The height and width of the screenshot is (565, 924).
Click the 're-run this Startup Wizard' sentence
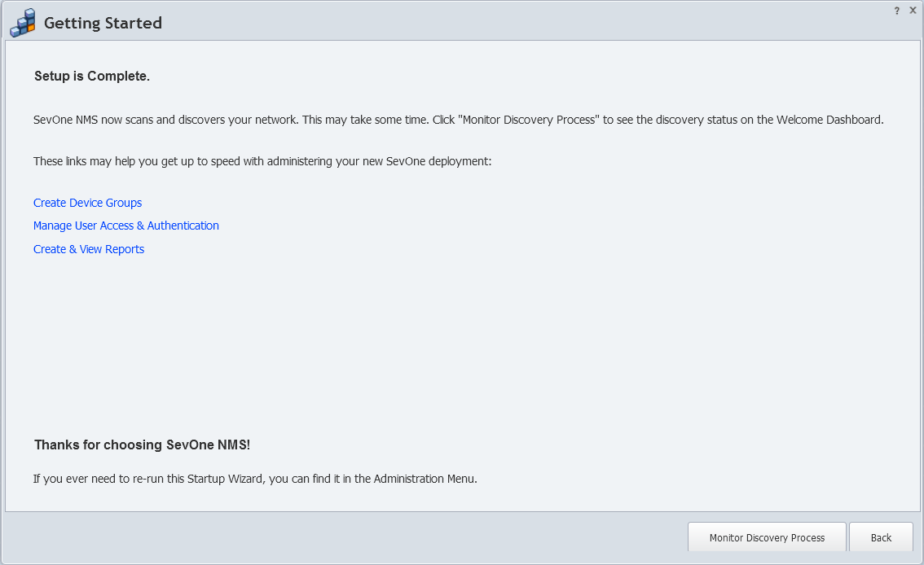(255, 479)
